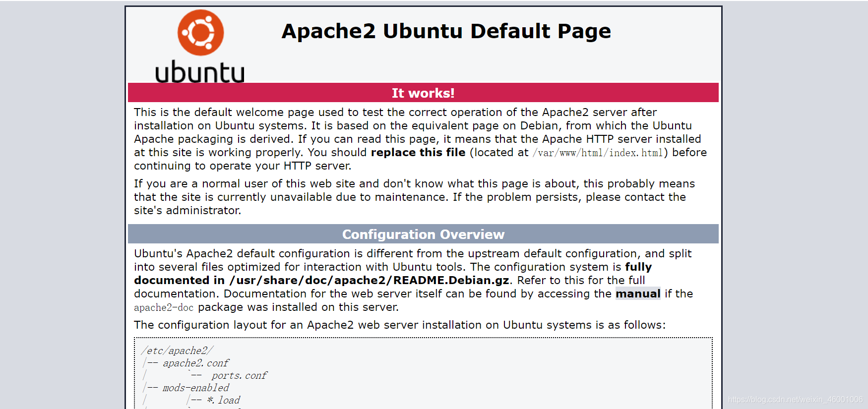The image size is (868, 409).
Task: Select the mods-enabled tree entry
Action: pos(196,388)
